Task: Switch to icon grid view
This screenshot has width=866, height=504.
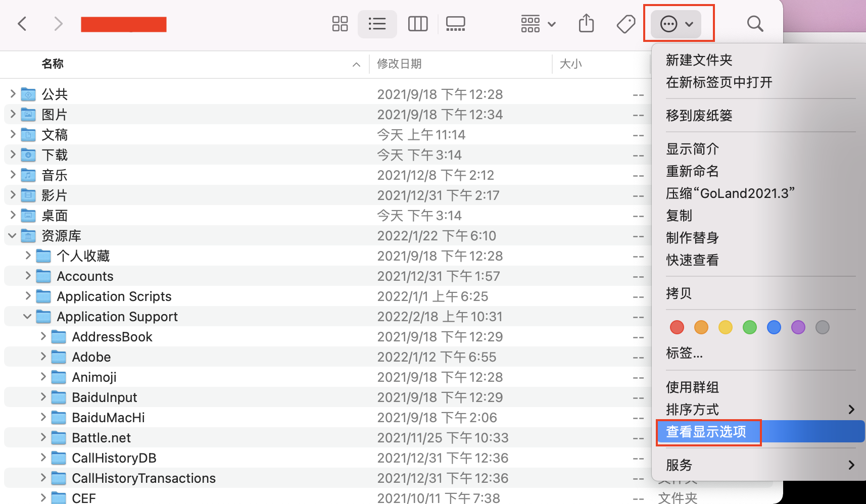Action: pyautogui.click(x=340, y=24)
